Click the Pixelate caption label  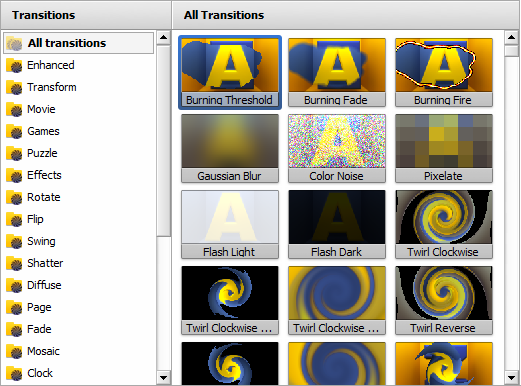coord(444,176)
